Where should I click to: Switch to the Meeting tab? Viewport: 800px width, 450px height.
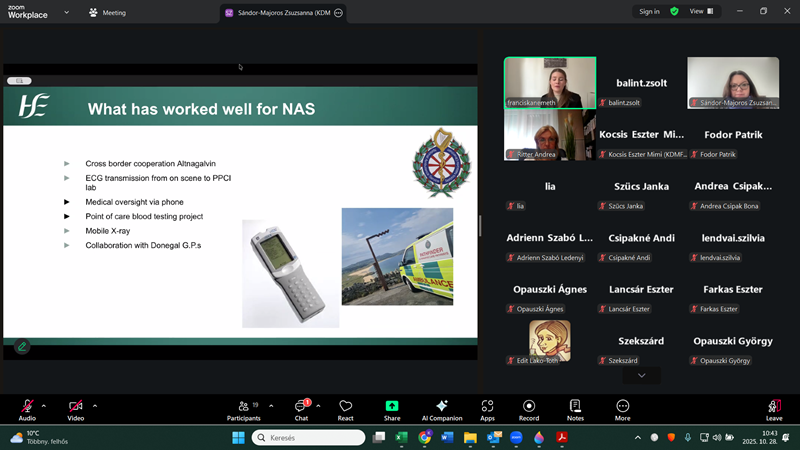tap(107, 13)
